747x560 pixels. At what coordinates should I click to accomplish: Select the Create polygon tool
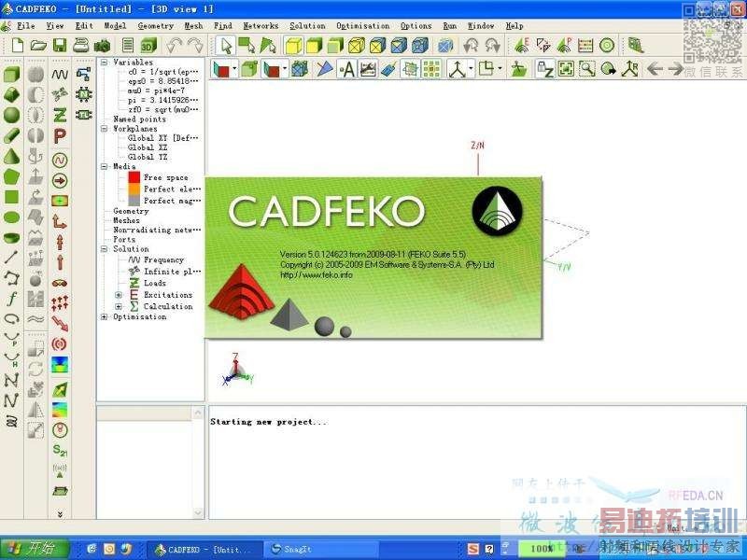point(11,176)
